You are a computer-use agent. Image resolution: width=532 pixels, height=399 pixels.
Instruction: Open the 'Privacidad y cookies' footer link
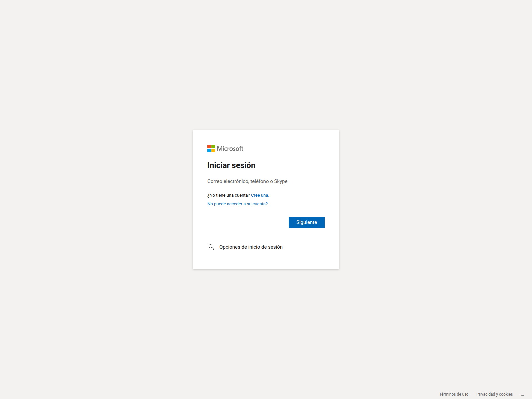494,394
